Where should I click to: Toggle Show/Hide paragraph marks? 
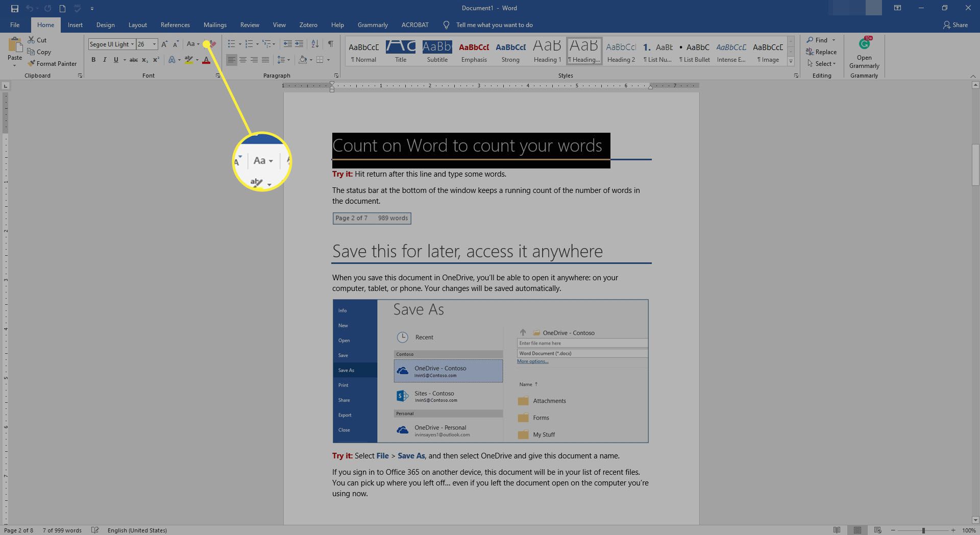[331, 44]
